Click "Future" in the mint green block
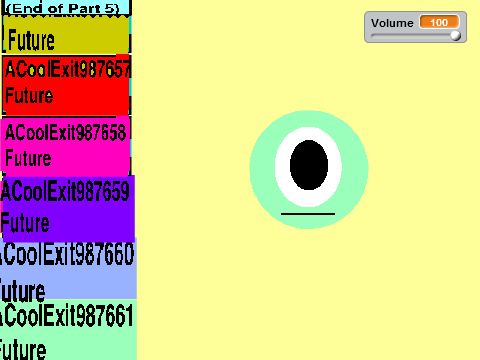This screenshot has height=360, width=480. click(23, 350)
